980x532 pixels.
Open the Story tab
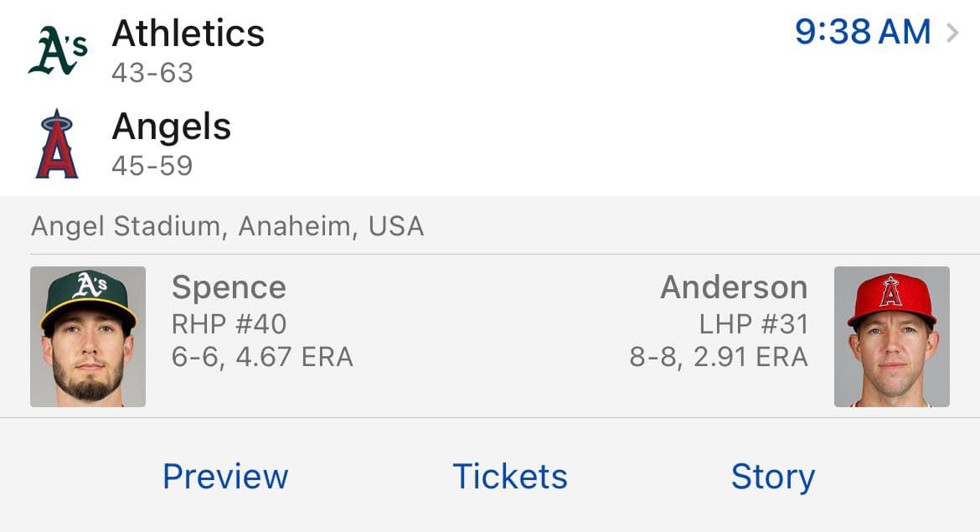point(772,476)
